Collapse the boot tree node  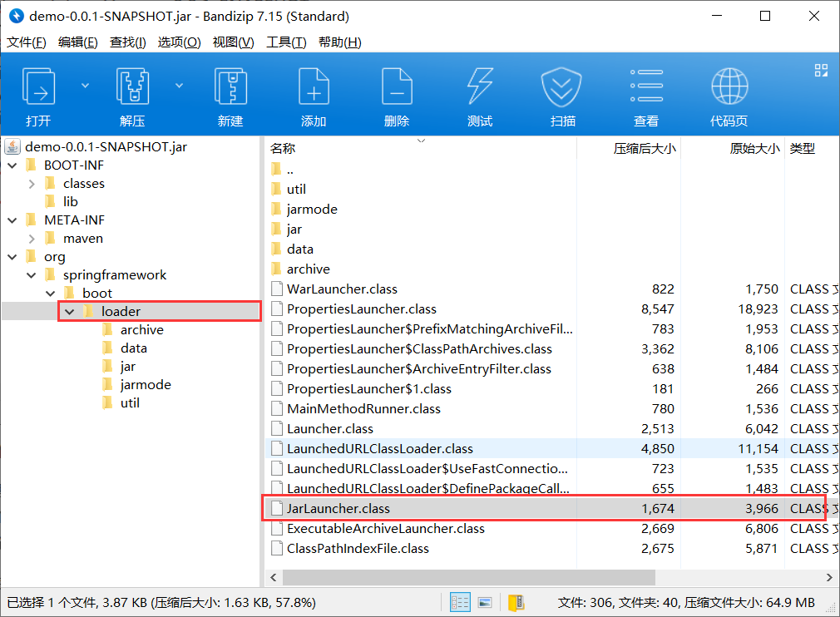pos(51,294)
